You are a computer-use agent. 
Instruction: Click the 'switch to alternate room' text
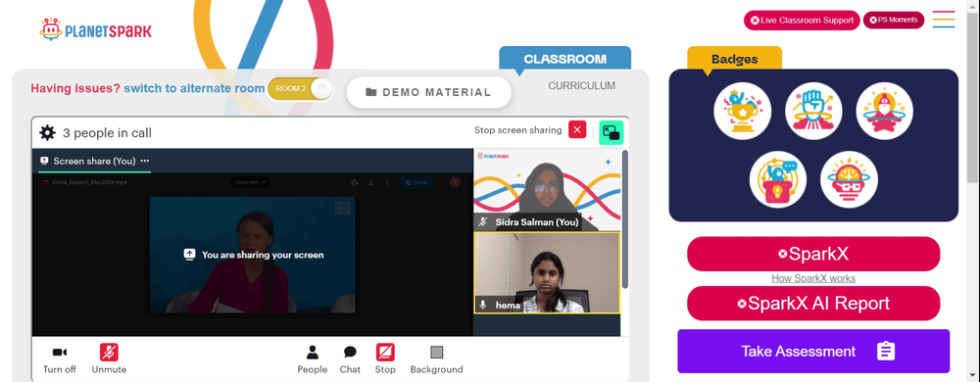click(x=194, y=88)
